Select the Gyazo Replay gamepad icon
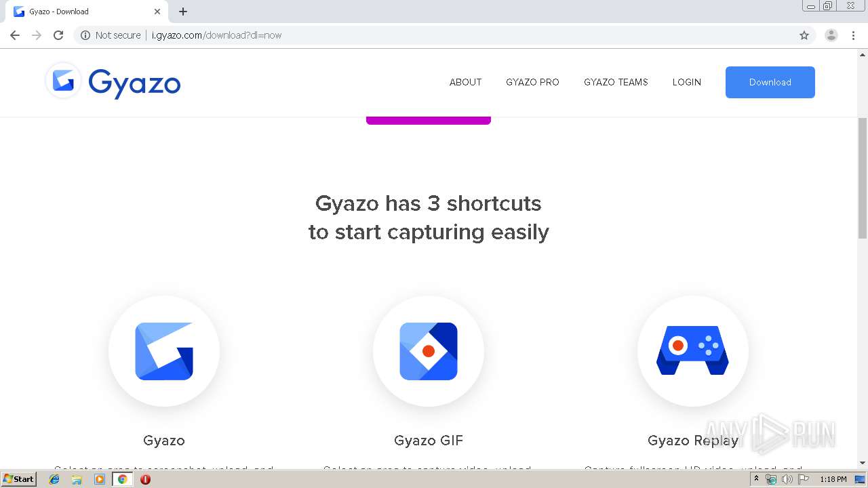The height and width of the screenshot is (488, 868). point(692,351)
